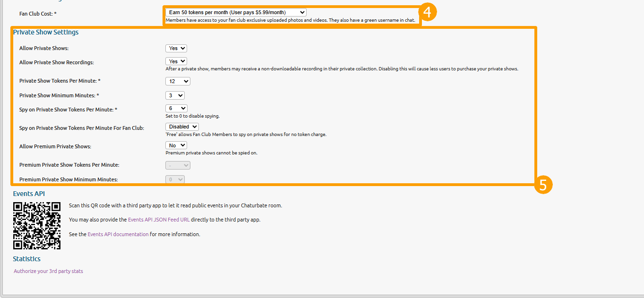Open the Events API JSON Feed URL link
Image resolution: width=644 pixels, height=298 pixels.
click(159, 220)
